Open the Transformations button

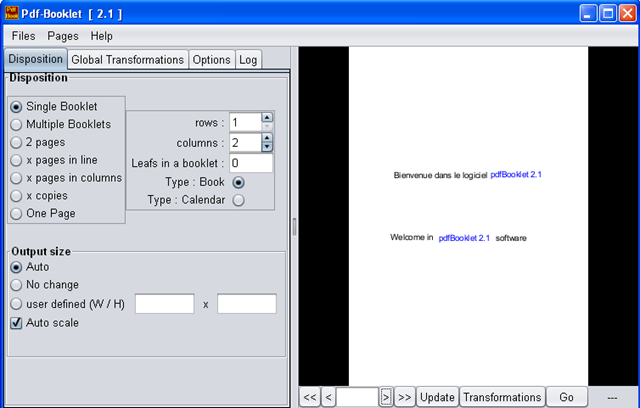(502, 397)
